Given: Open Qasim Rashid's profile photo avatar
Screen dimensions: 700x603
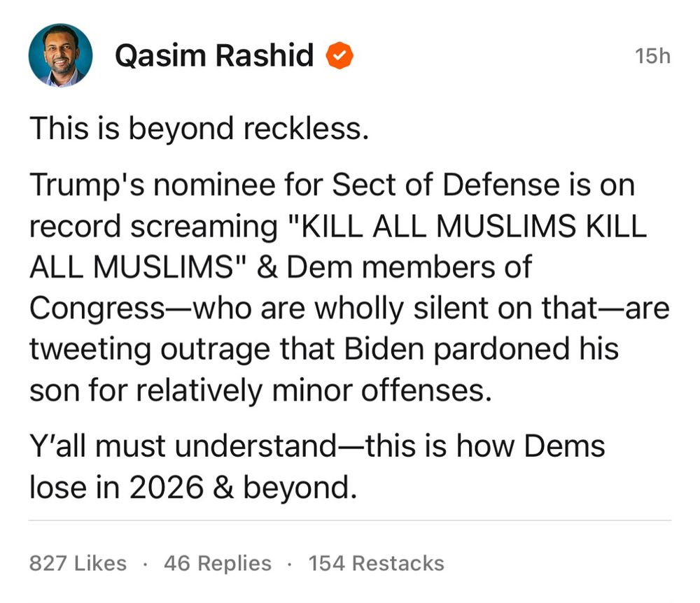Looking at the screenshot, I should point(60,55).
